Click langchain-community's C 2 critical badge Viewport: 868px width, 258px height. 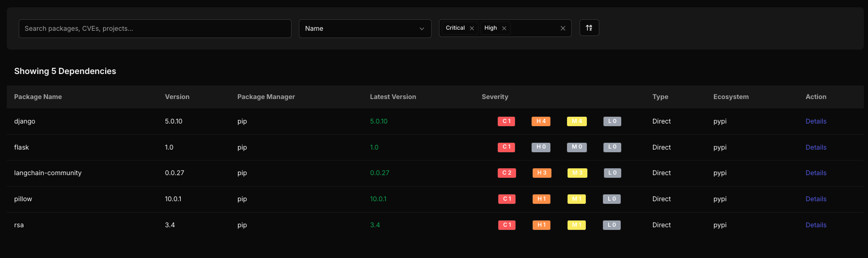[507, 173]
